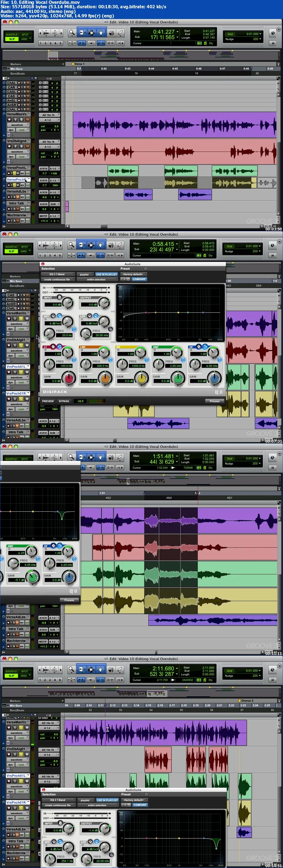Click zoom preset 5 in the 0:41.227 window
This screenshot has height=868, width=283.
(x=61, y=43)
